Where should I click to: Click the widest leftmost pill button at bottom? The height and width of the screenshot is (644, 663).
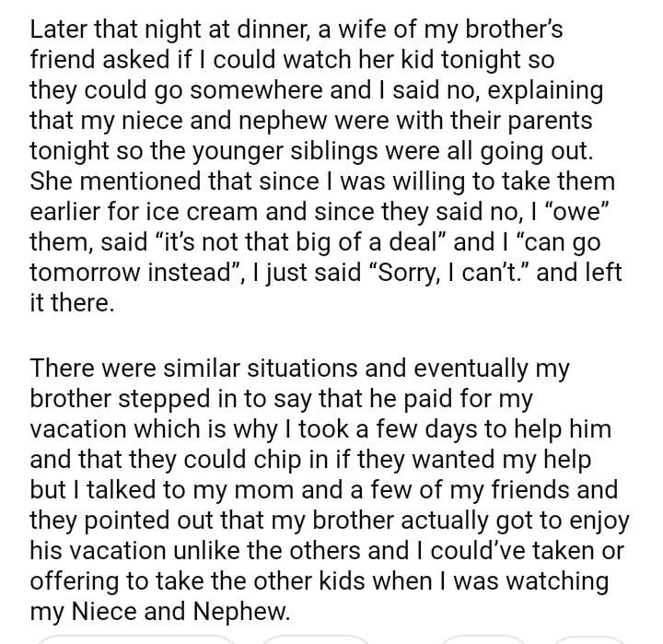point(136,638)
